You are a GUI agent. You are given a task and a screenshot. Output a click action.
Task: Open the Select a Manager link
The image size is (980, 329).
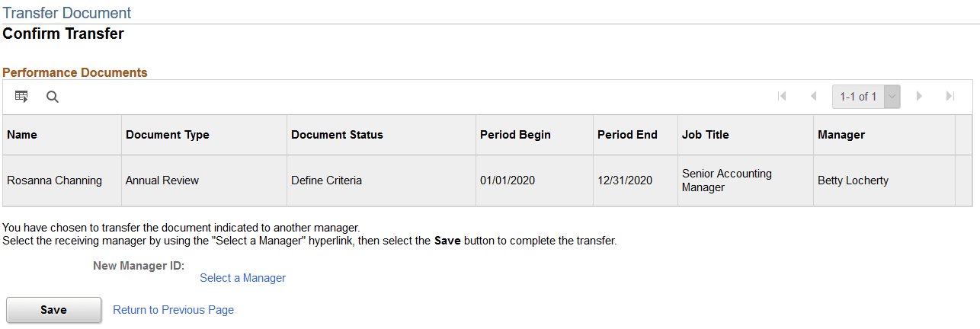click(242, 278)
